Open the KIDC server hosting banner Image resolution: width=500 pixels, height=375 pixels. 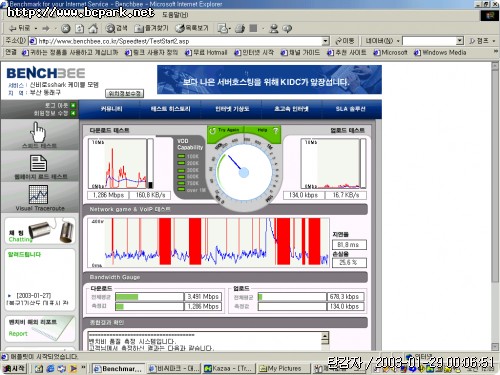269,80
